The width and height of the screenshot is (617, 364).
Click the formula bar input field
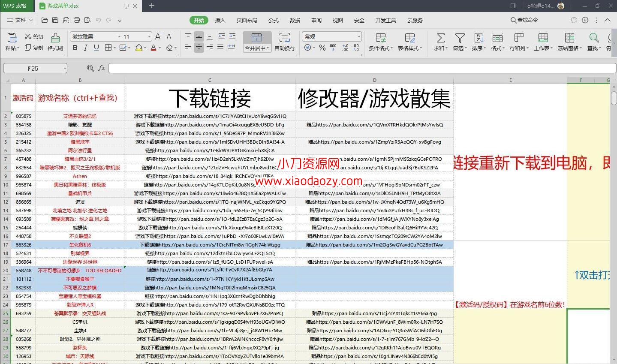pos(362,68)
